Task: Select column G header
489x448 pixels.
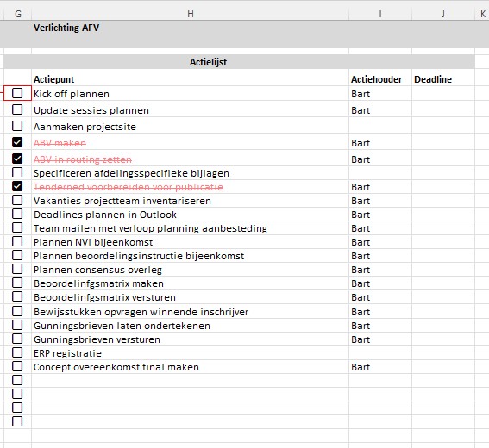Action: tap(18, 14)
